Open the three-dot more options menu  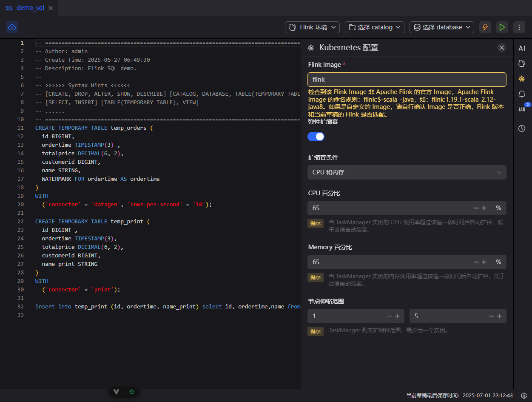coord(519,27)
